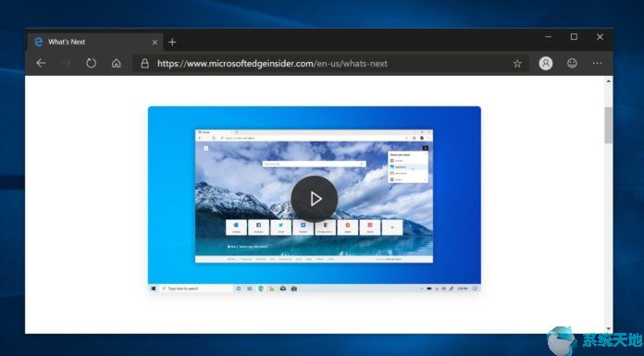
Task: Click the scrollbar down arrow
Action: point(608,329)
